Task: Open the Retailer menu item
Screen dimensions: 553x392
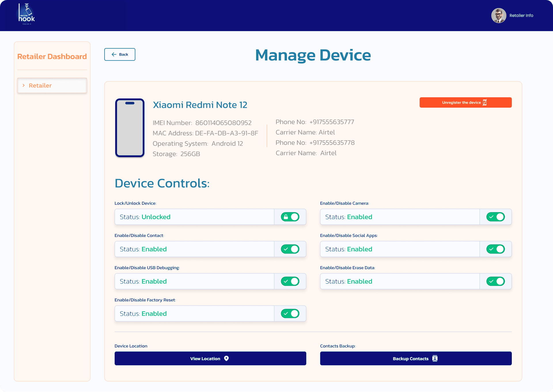Action: coord(40,85)
